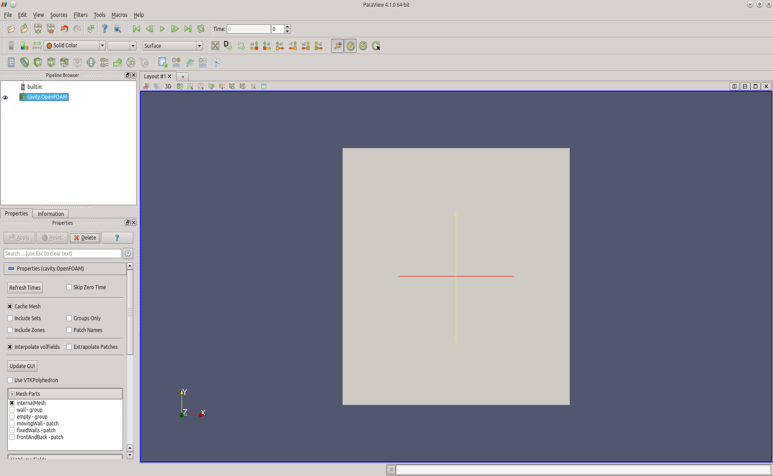Apply the Threshold filter icon
The width and height of the screenshot is (773, 476).
[x=64, y=62]
